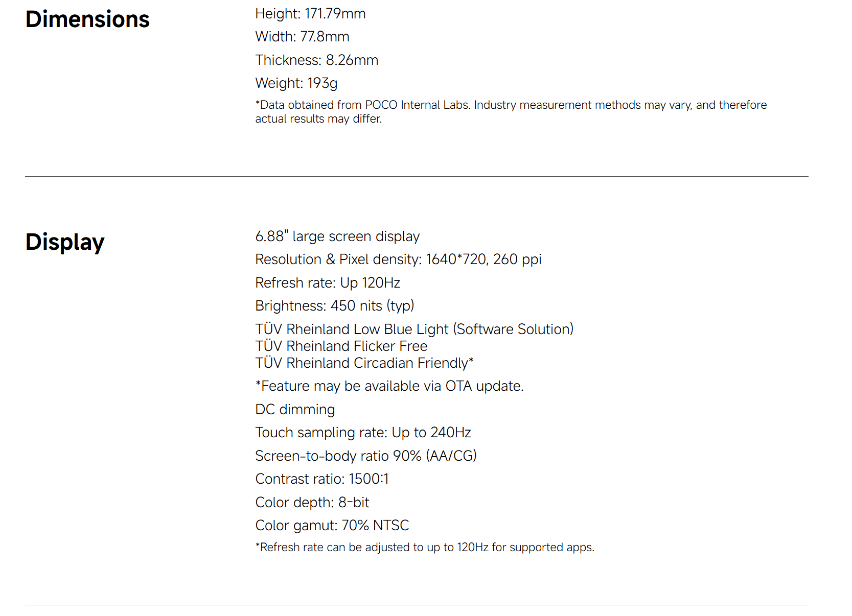
Task: Select the Width: 77.8mm line
Action: [302, 37]
